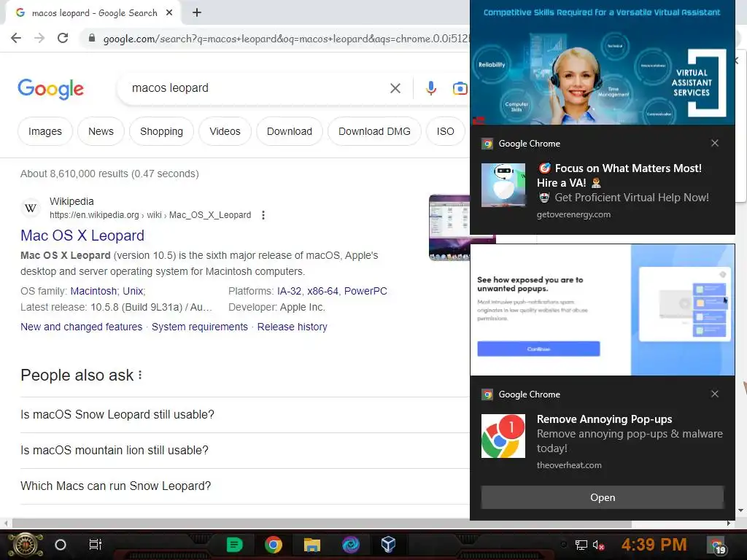This screenshot has height=560, width=747.
Task: Select the Download DMG filter chip
Action: [x=374, y=131]
